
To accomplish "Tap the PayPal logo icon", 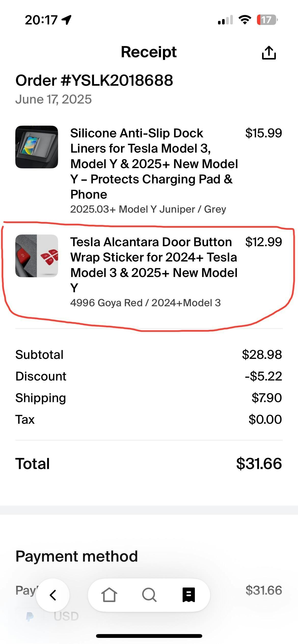I will [x=30, y=617].
